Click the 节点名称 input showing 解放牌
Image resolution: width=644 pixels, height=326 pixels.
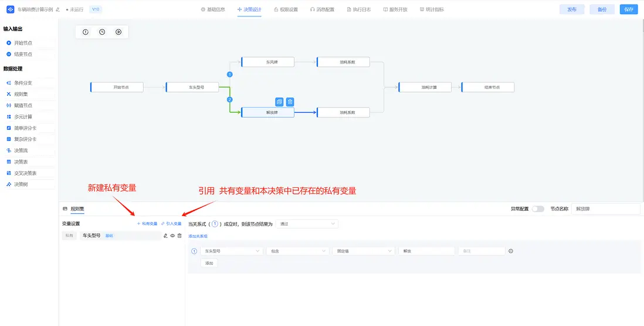(606, 209)
